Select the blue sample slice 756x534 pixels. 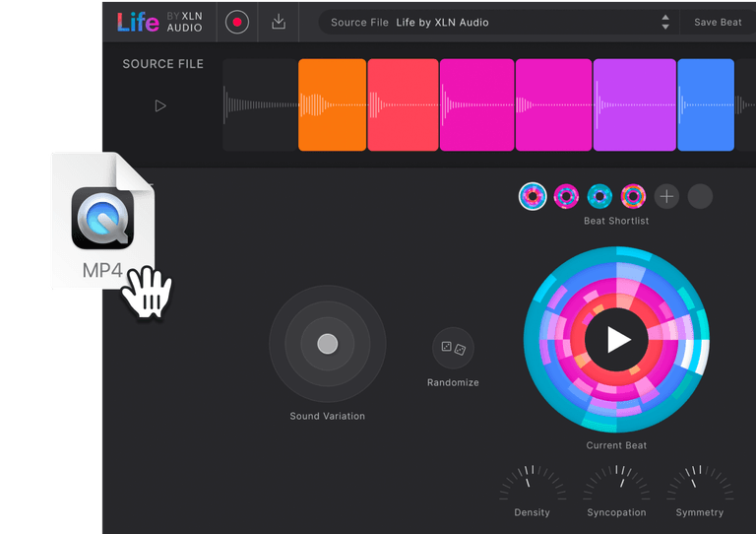(706, 104)
